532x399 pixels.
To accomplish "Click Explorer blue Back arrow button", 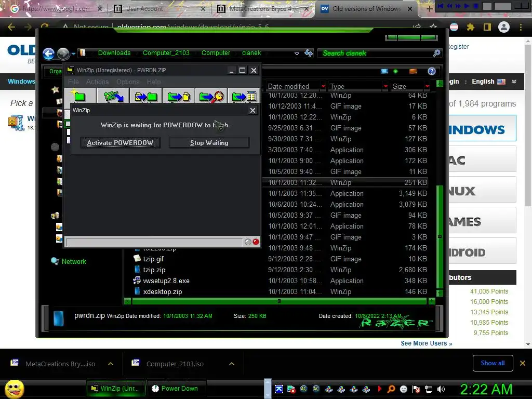I will 48,54.
